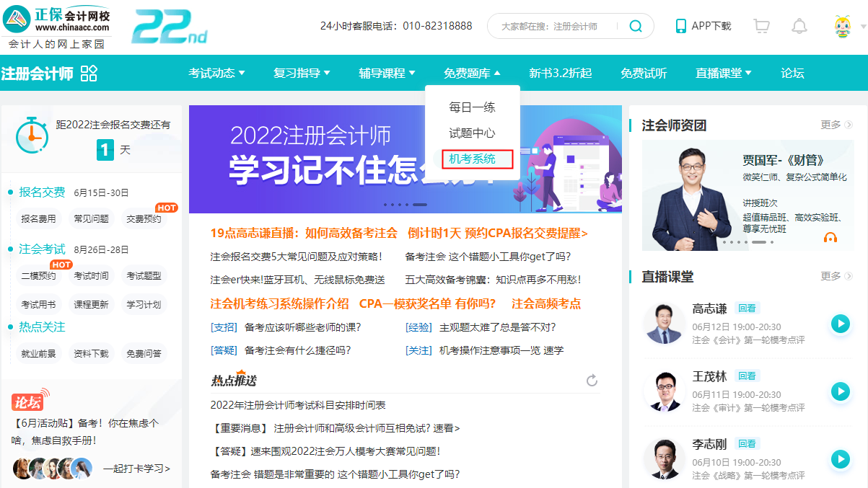Play 高志谦 live class replay

pyautogui.click(x=840, y=324)
